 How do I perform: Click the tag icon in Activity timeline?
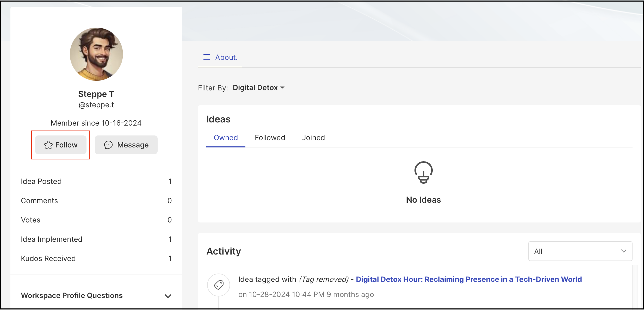pos(219,285)
